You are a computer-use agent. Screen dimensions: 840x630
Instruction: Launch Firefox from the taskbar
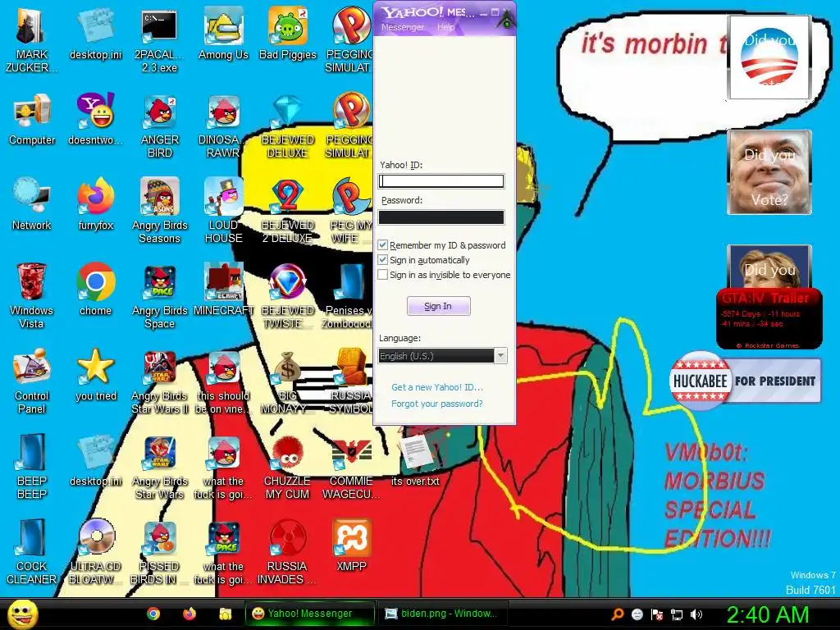(x=189, y=614)
